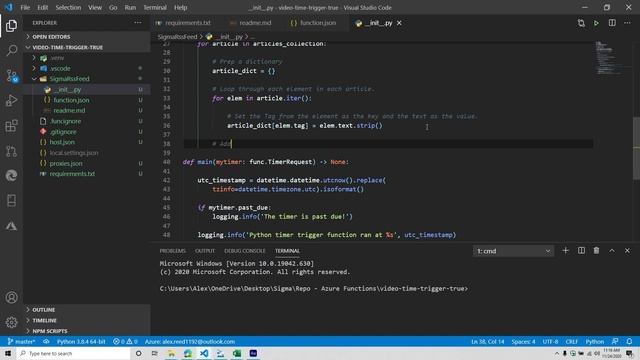This screenshot has height=360, width=640.
Task: Click the taskbar search box
Action: pos(73,353)
